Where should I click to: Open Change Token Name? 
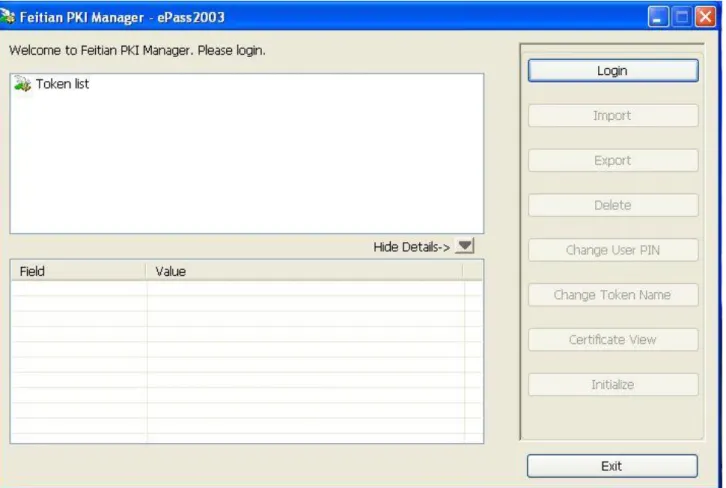613,295
